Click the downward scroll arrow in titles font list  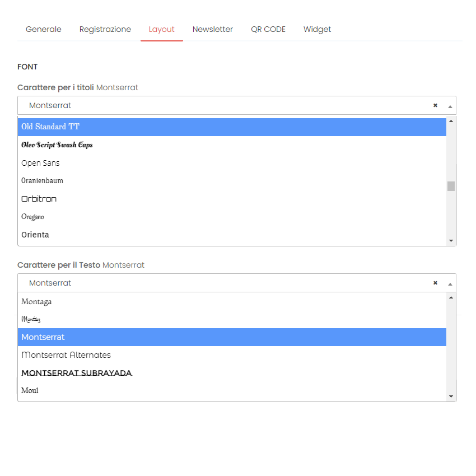451,239
